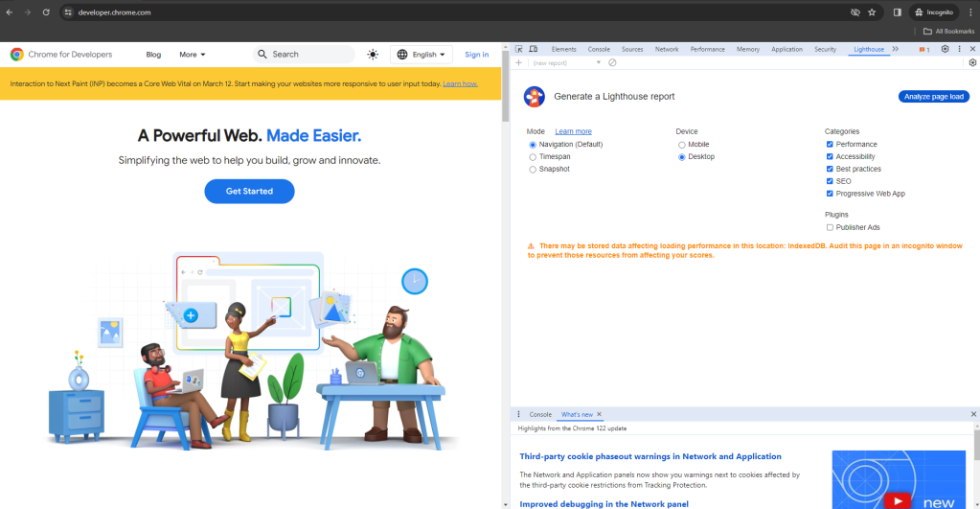Image resolution: width=980 pixels, height=509 pixels.
Task: Click the magnifier icon in site search
Action: 262,55
